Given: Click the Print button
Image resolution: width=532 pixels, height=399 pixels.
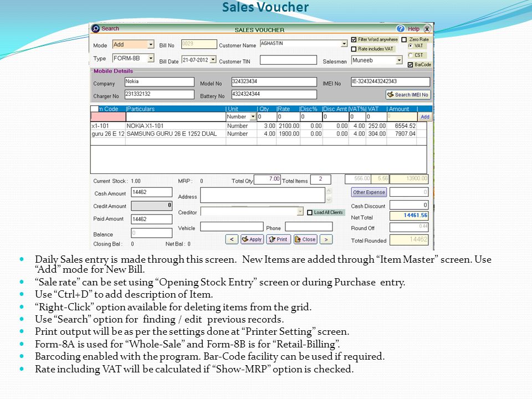Looking at the screenshot, I should coord(278,239).
